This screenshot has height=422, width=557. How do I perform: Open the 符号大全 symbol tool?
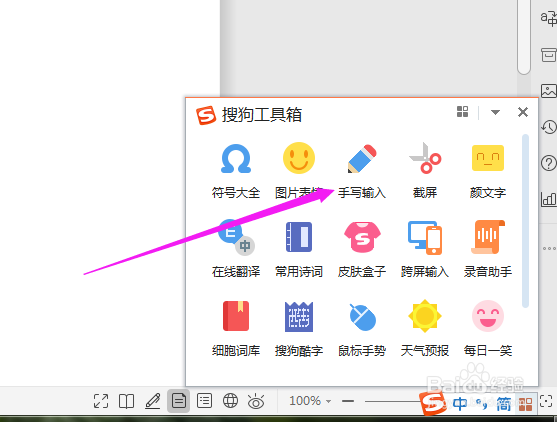(x=236, y=171)
